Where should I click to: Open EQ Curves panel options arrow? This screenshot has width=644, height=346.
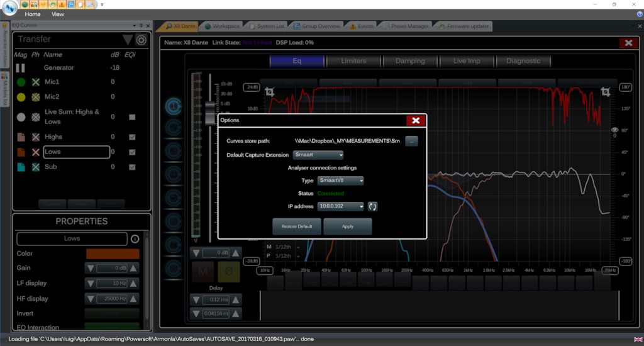click(135, 25)
